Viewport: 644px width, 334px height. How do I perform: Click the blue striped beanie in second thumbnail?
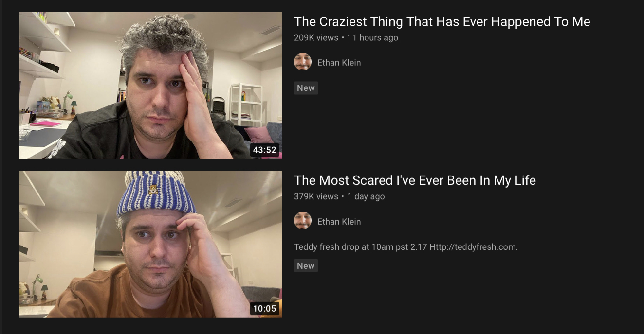[156, 193]
